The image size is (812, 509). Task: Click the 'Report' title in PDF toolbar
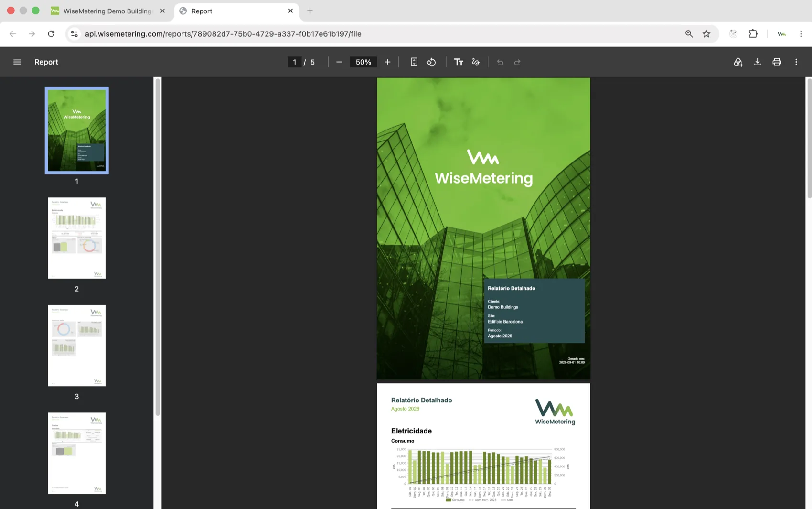46,62
